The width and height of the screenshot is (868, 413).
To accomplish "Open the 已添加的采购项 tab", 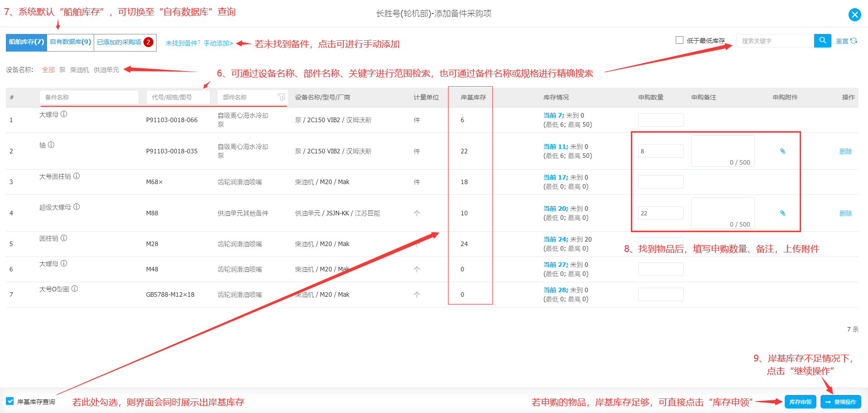I will pyautogui.click(x=125, y=42).
